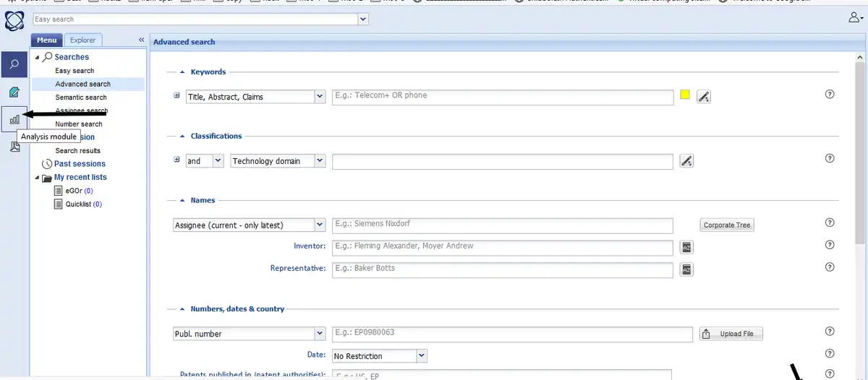
Task: Click the Corporate Tree button
Action: coord(727,225)
